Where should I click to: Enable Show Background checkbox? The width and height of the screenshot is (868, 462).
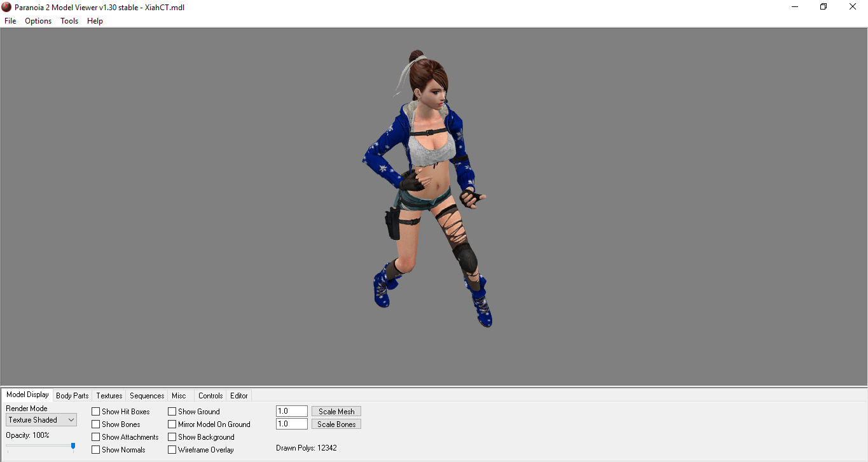(x=172, y=437)
